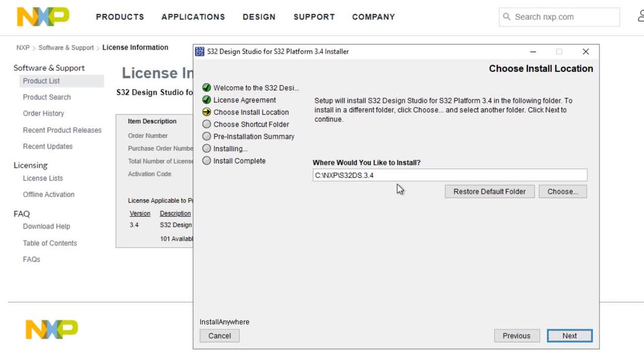Screen dimensions: 644x353
Task: Click the user account icon beside search
Action: 641,17
